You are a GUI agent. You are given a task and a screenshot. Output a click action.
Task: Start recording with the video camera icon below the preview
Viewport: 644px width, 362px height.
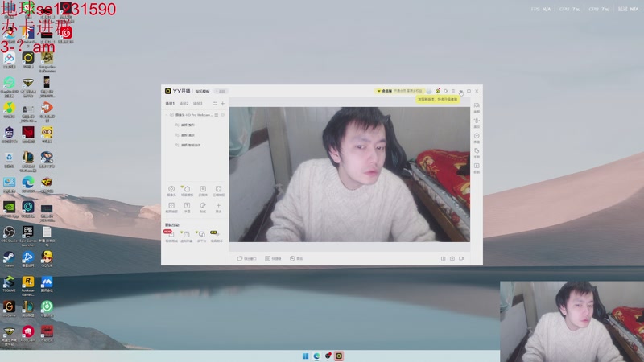click(x=461, y=258)
